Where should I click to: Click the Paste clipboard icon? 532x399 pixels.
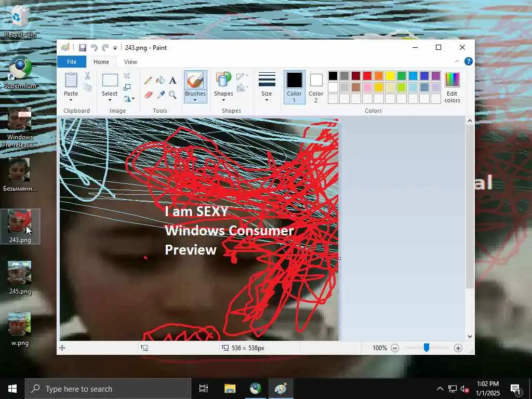(71, 81)
